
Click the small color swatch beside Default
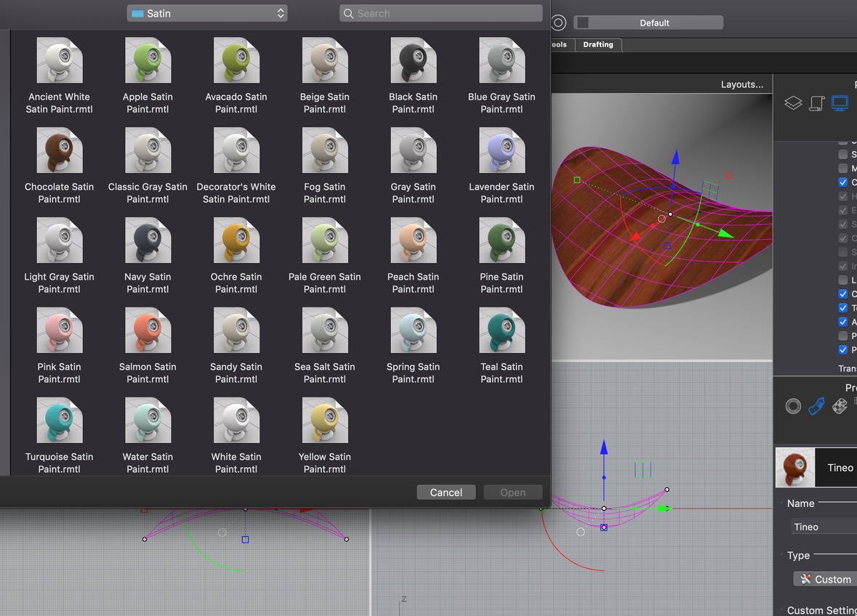(582, 22)
